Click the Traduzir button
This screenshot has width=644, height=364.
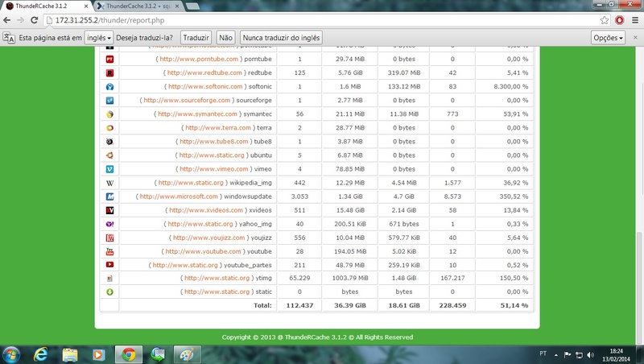[x=196, y=38]
